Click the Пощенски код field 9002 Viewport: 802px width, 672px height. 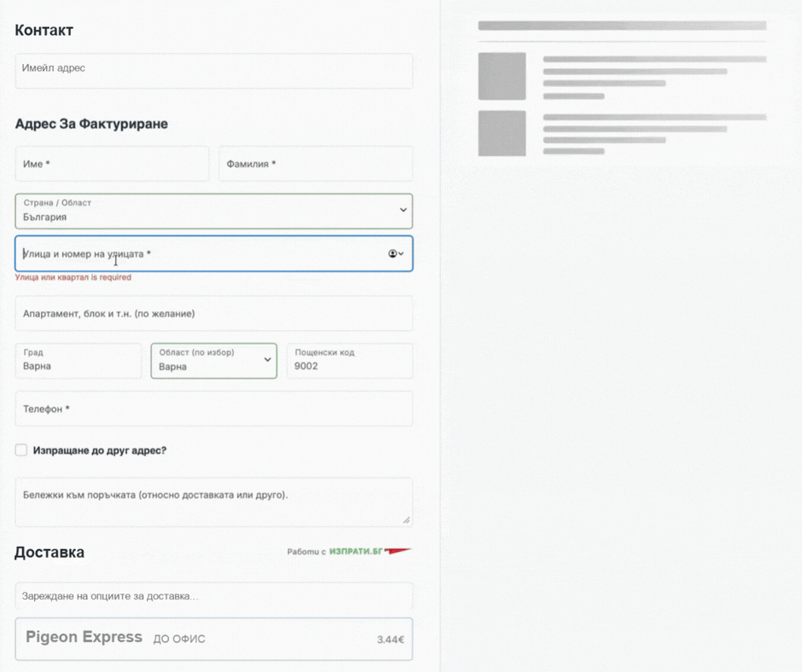pyautogui.click(x=350, y=361)
